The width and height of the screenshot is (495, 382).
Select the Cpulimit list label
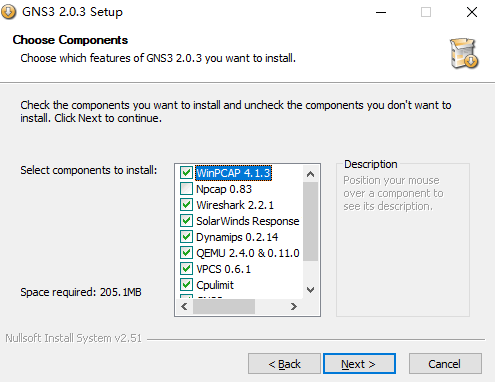[215, 285]
